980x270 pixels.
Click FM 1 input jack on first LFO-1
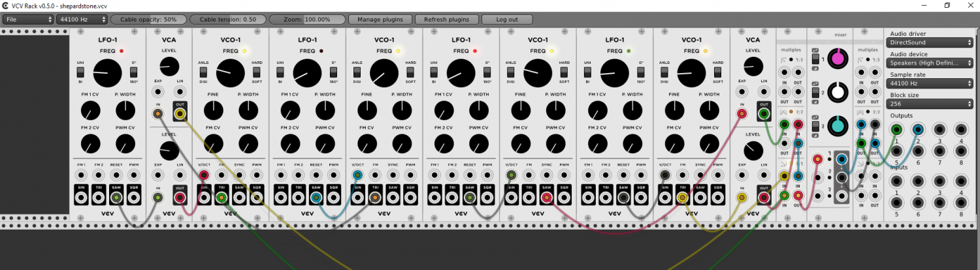tap(80, 175)
